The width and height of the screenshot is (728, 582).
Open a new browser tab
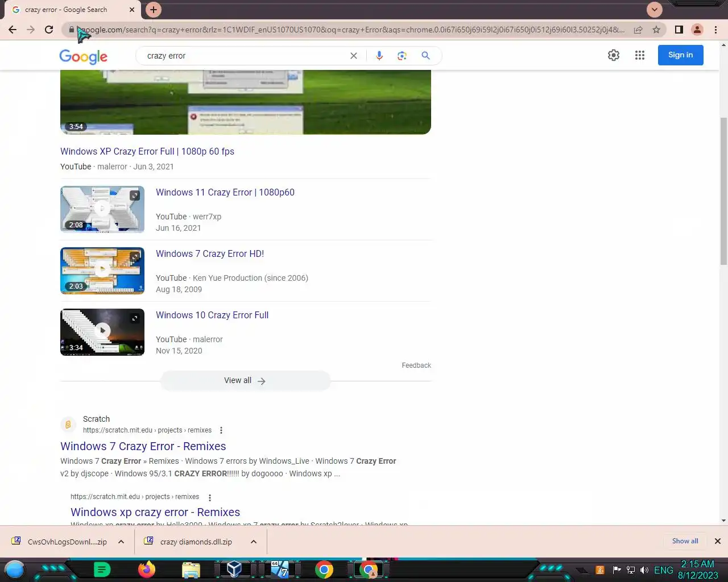click(153, 10)
